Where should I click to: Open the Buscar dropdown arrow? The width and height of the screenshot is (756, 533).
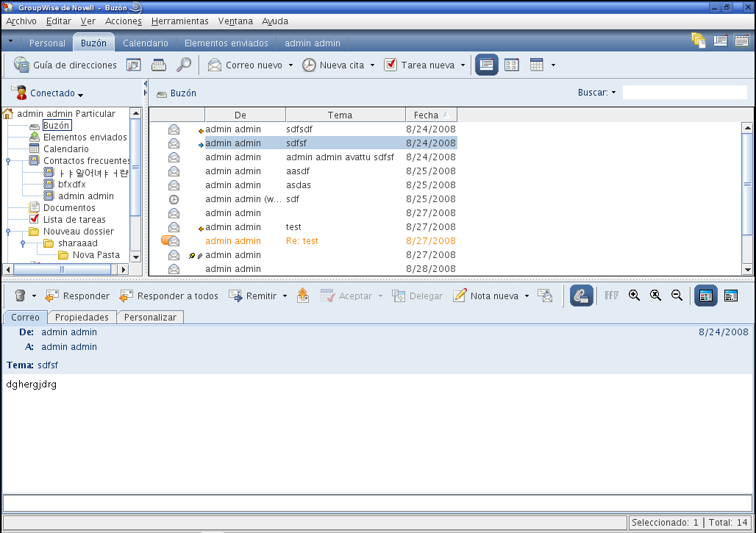click(x=614, y=93)
